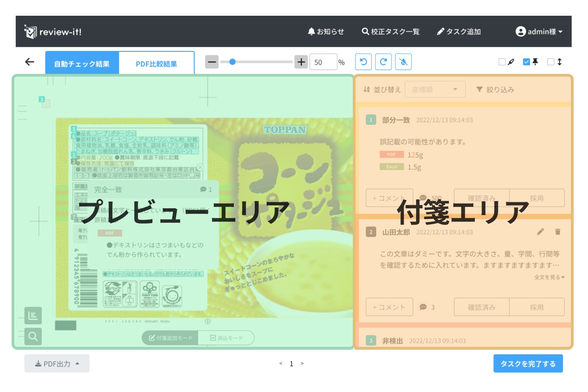Viewport: 588px width, 392px height.
Task: Expand 全文を見る on 山田太郎's note
Action: point(549,277)
